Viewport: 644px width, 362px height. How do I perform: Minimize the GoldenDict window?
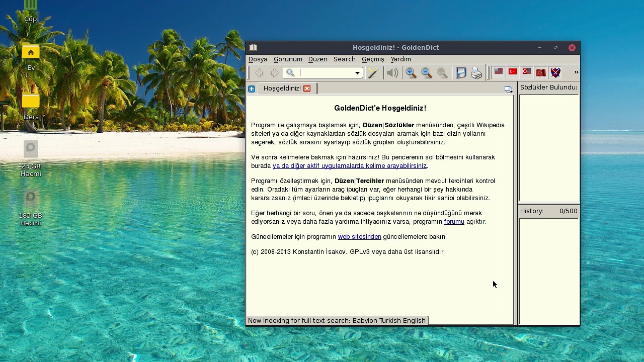click(x=540, y=48)
